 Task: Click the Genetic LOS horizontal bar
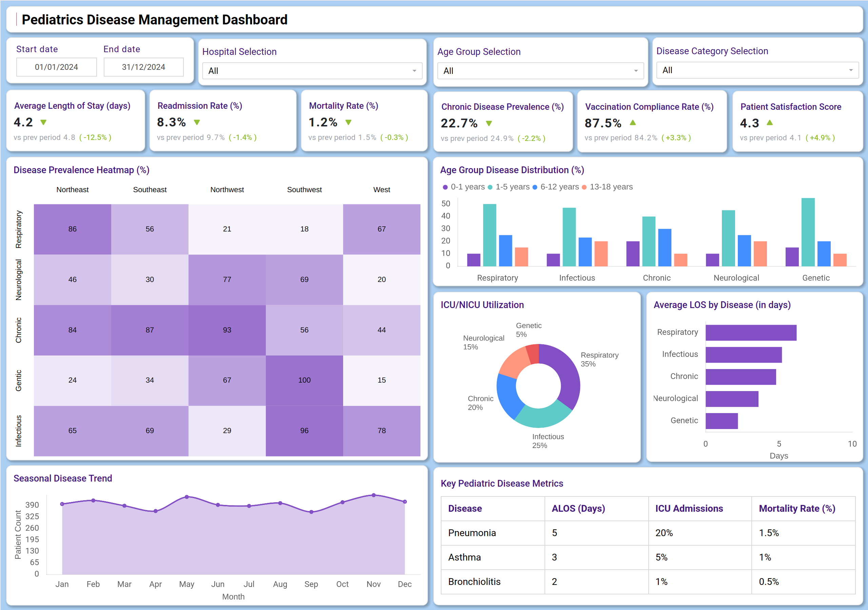(x=722, y=421)
